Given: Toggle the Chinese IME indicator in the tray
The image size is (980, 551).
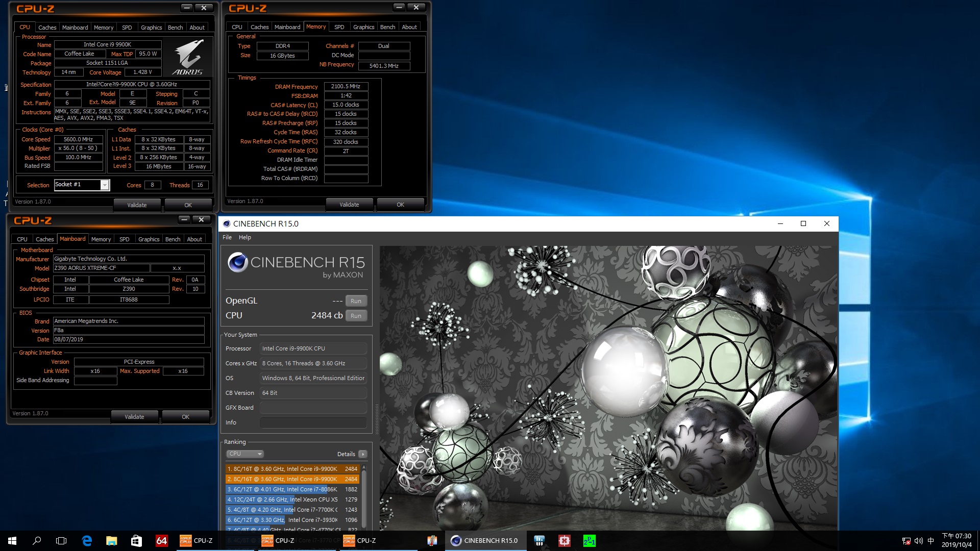Looking at the screenshot, I should pos(930,541).
